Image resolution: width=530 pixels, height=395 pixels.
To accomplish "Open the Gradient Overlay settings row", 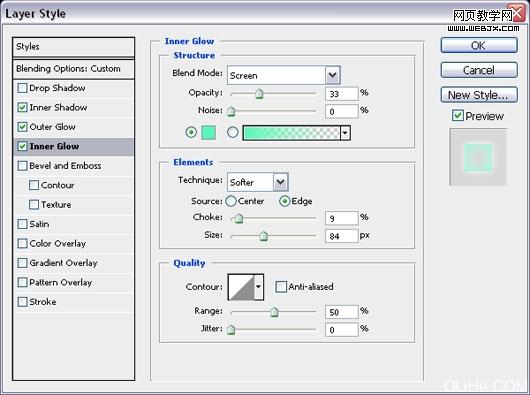I will [x=73, y=263].
